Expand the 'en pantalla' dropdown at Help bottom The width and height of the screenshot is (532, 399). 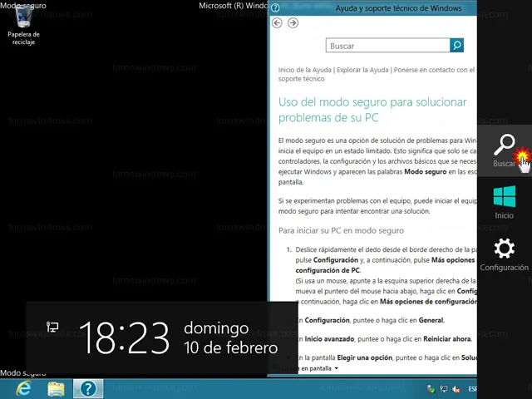coord(319,368)
